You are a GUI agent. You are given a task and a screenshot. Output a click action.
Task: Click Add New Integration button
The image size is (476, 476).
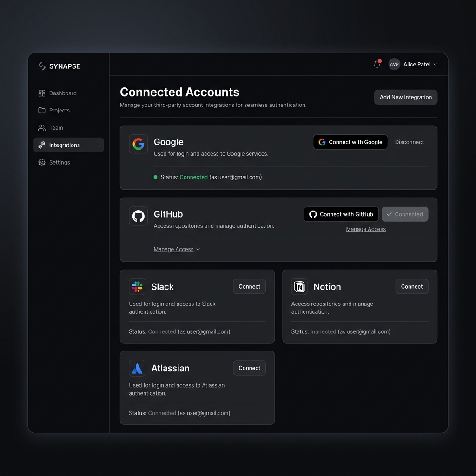pyautogui.click(x=405, y=97)
